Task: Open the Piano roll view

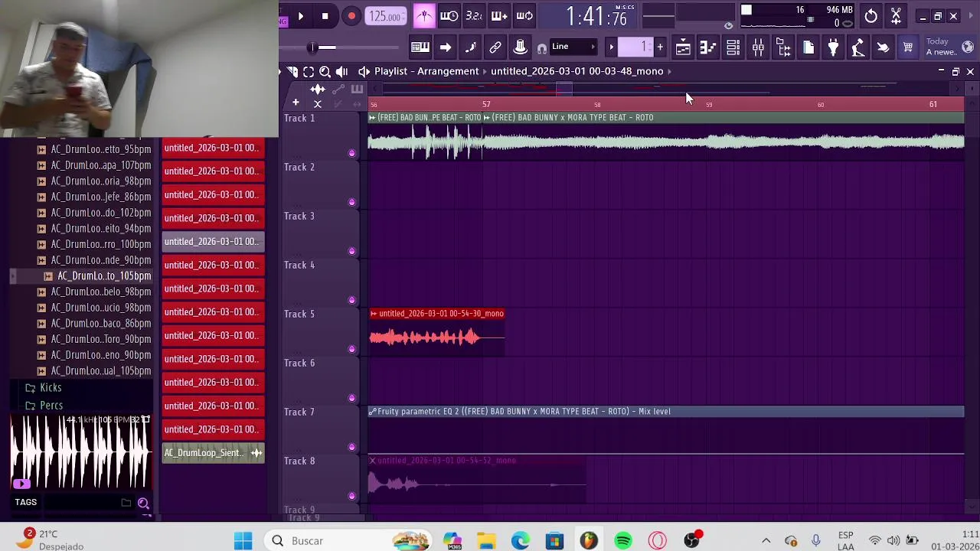Action: pos(708,47)
